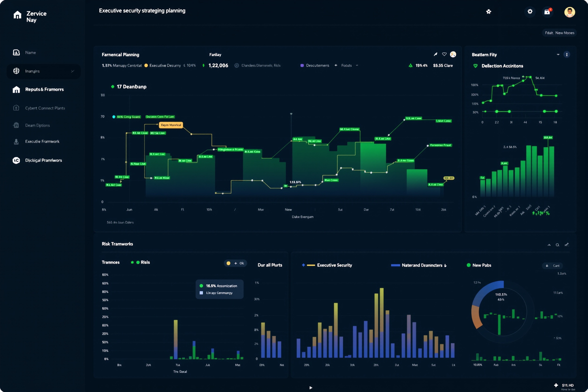This screenshot has width=588, height=392.
Task: Open search in the Risk Tramworks panel
Action: pos(558,245)
